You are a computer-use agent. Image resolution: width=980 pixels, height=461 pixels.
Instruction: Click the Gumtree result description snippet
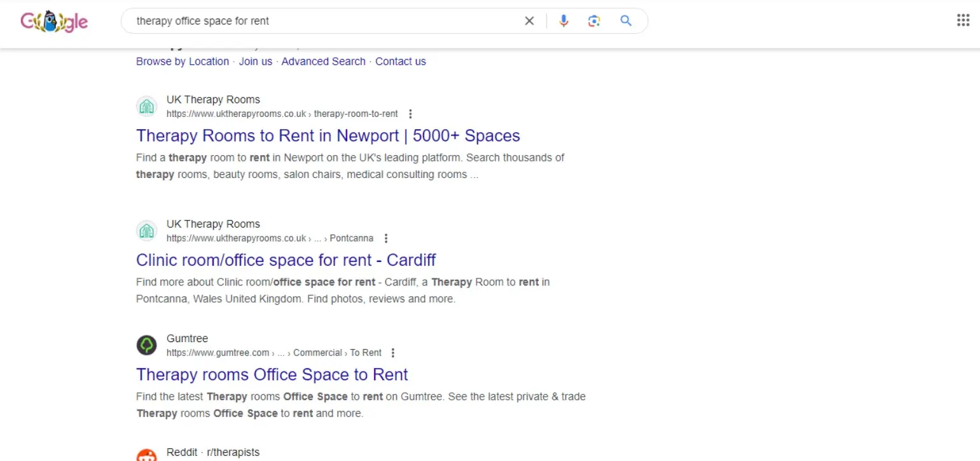(x=361, y=405)
